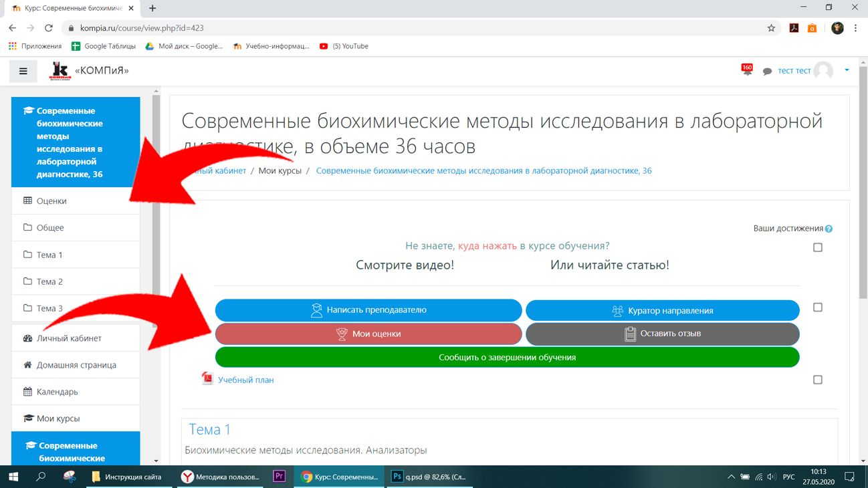868x488 pixels.
Task: Click Сообщить о завершении обучения button
Action: point(507,358)
